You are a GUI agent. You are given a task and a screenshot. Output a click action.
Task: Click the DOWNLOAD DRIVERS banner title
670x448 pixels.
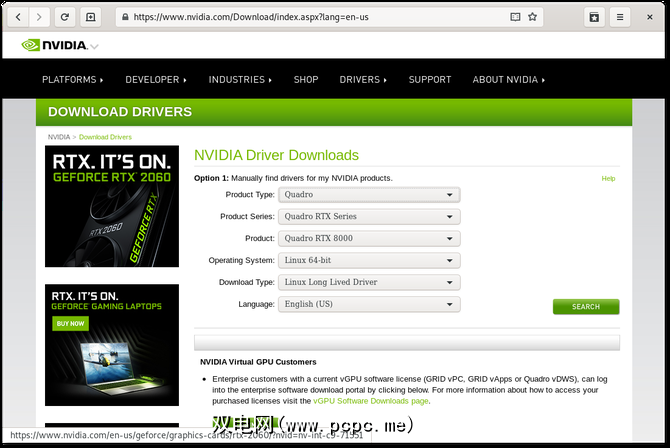tap(120, 112)
